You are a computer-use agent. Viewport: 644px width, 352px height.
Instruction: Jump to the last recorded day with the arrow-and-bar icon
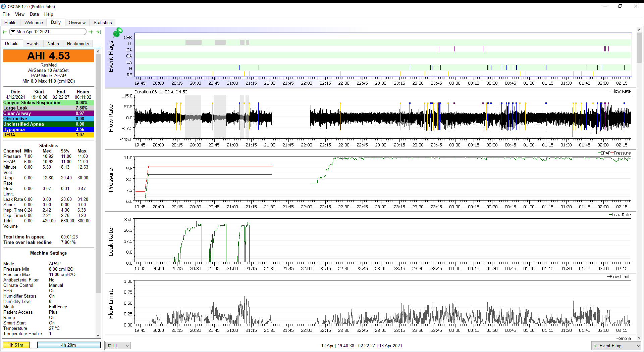[99, 32]
